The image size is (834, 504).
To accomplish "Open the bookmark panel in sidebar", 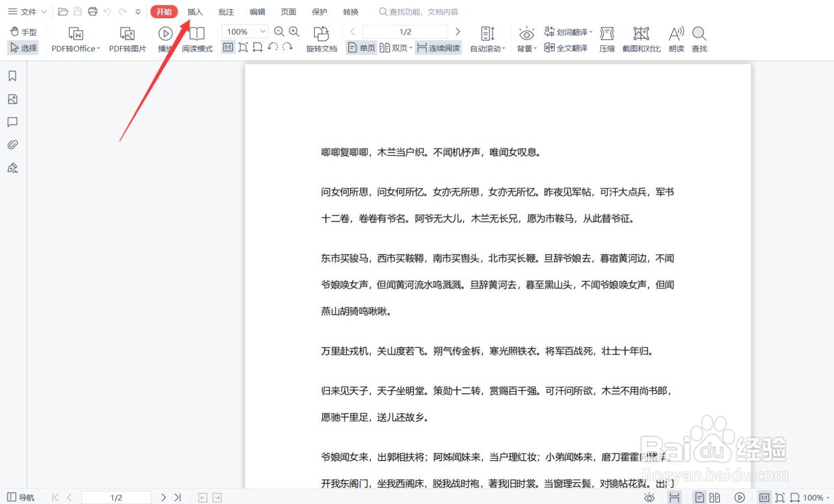I will pyautogui.click(x=13, y=76).
